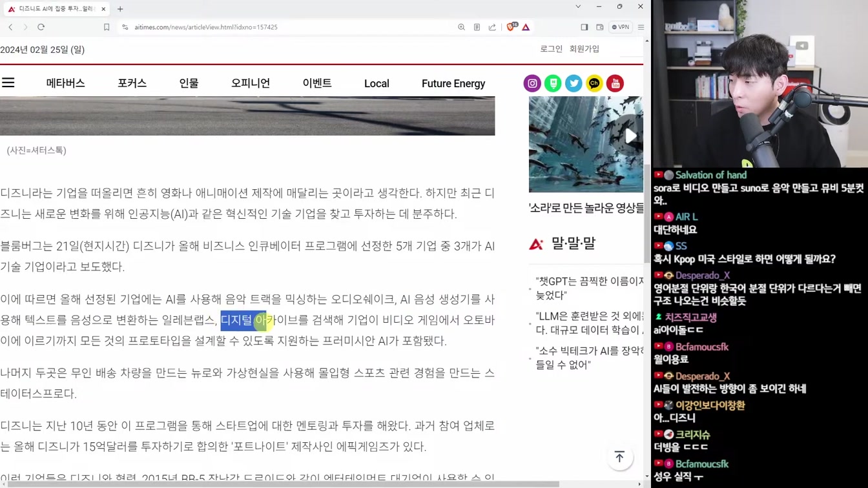Open the browser main hamburger menu

[641, 27]
